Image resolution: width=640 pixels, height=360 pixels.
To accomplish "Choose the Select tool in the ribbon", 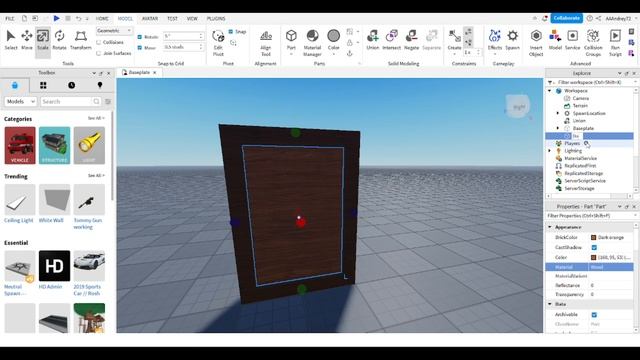I will coord(11,40).
